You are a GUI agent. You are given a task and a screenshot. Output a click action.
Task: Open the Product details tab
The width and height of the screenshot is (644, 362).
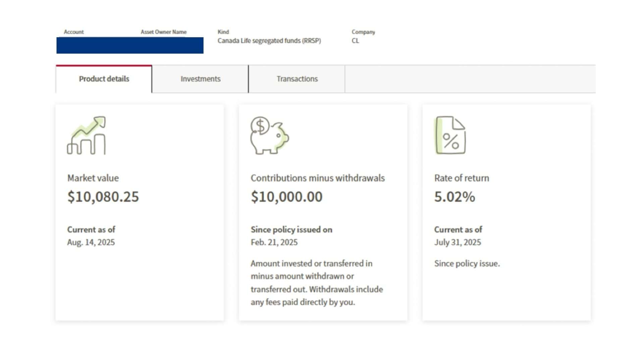tap(104, 79)
